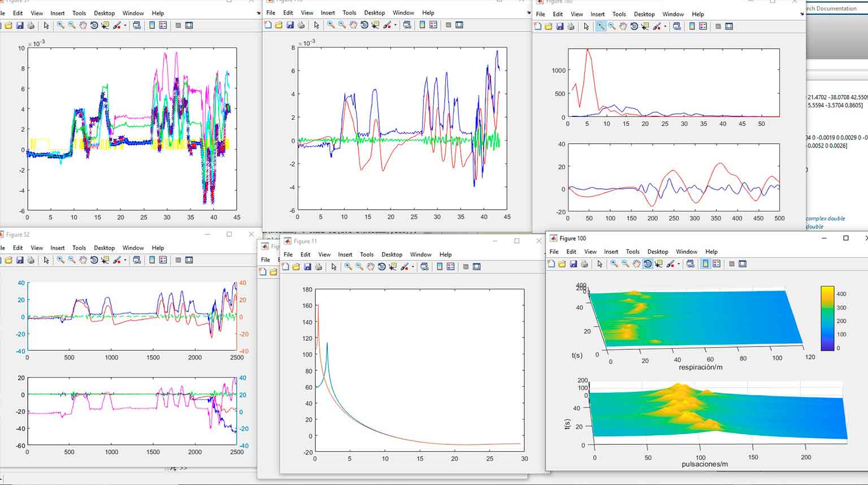Open the Insert menu in Figure 780
868x485 pixels.
pos(597,14)
